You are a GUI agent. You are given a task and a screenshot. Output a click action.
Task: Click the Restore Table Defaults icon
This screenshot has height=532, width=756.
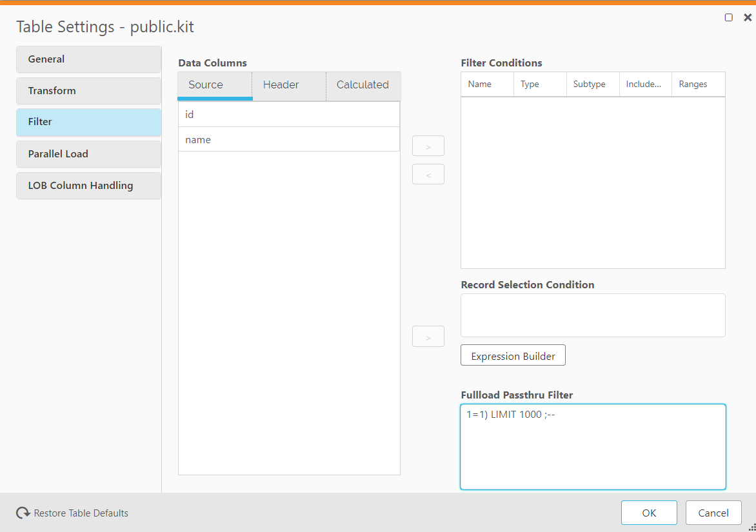(23, 513)
